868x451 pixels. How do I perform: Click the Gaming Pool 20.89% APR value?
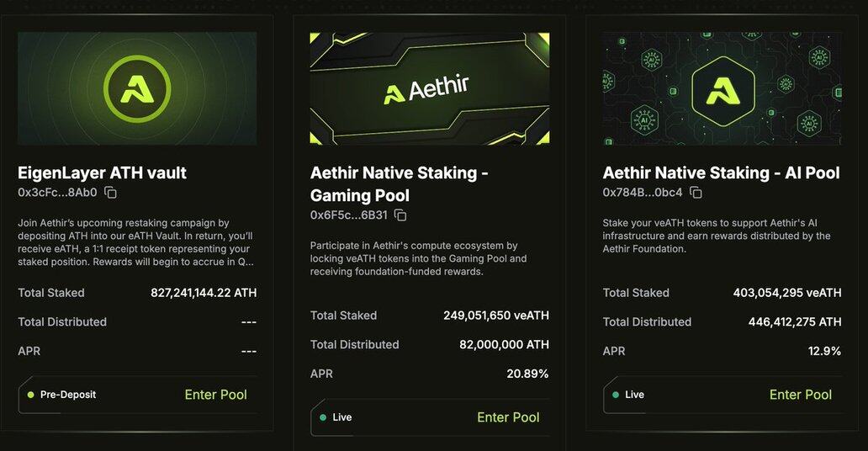[x=527, y=374]
